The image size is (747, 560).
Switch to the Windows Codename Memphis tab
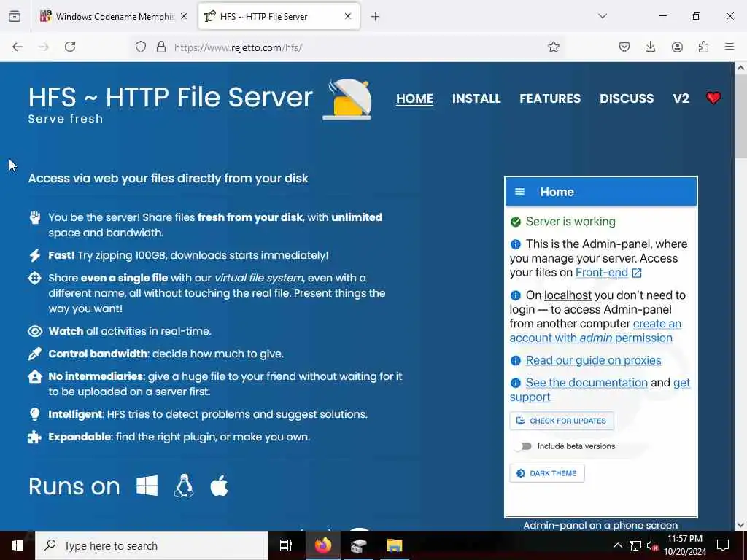coord(115,16)
